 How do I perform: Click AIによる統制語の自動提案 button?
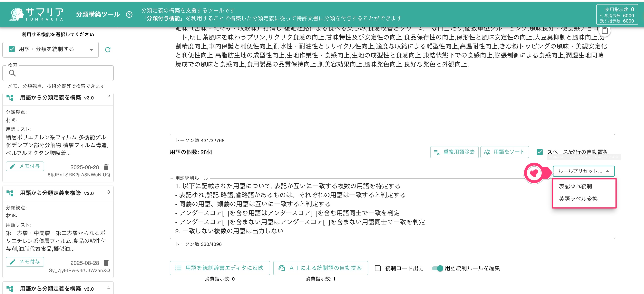coord(320,268)
